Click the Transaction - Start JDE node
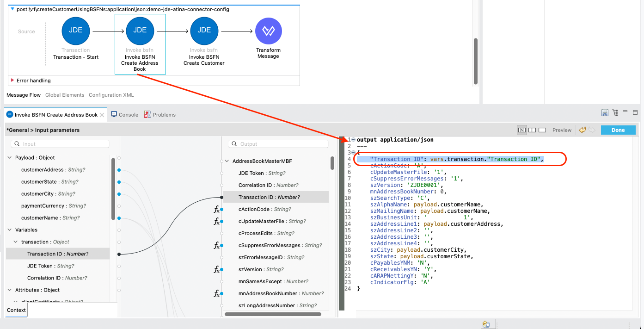 pos(75,31)
